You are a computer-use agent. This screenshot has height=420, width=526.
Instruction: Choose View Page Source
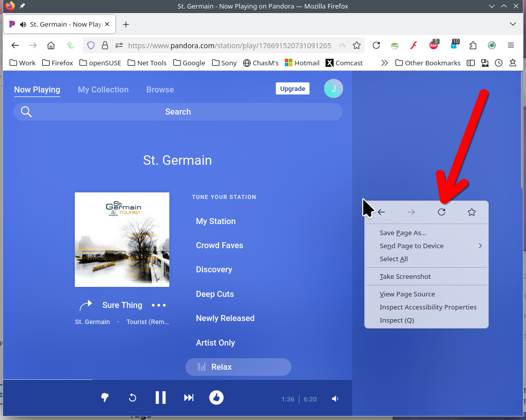point(427,294)
